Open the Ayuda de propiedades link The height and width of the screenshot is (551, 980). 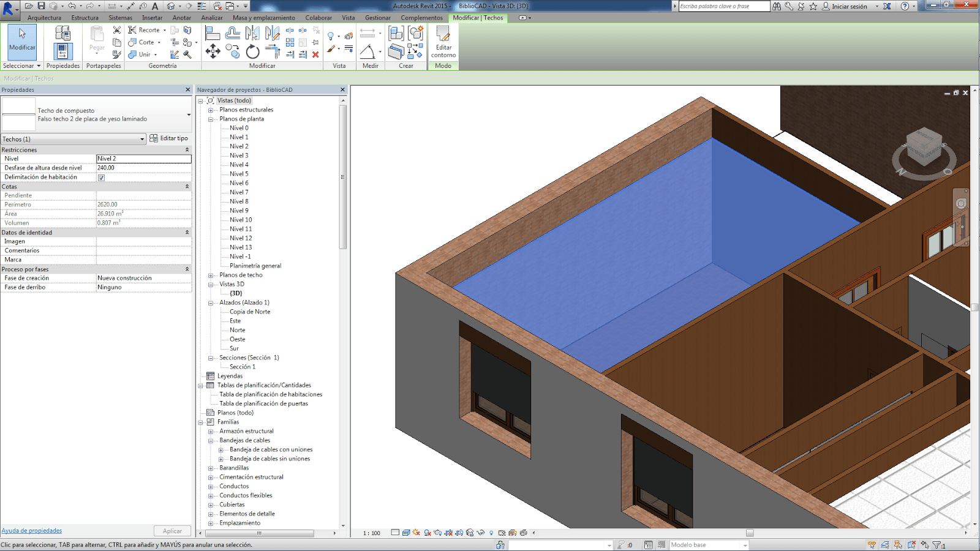[32, 531]
